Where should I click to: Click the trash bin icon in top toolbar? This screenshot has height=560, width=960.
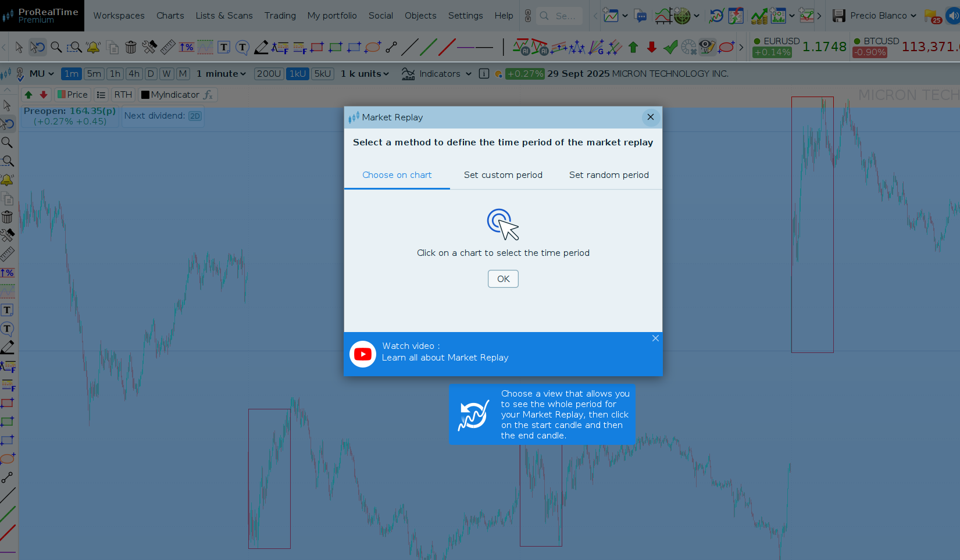131,47
